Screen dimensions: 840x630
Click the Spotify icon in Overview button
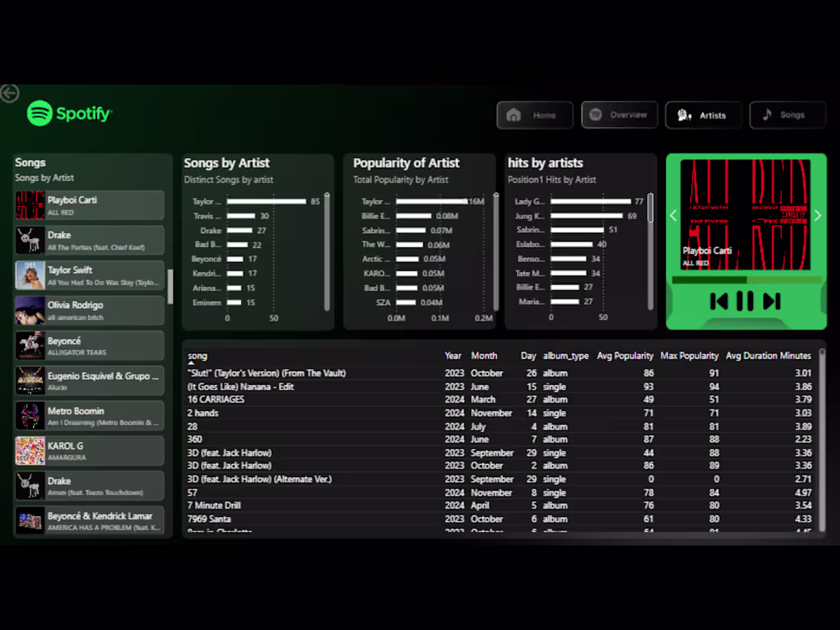pyautogui.click(x=595, y=114)
